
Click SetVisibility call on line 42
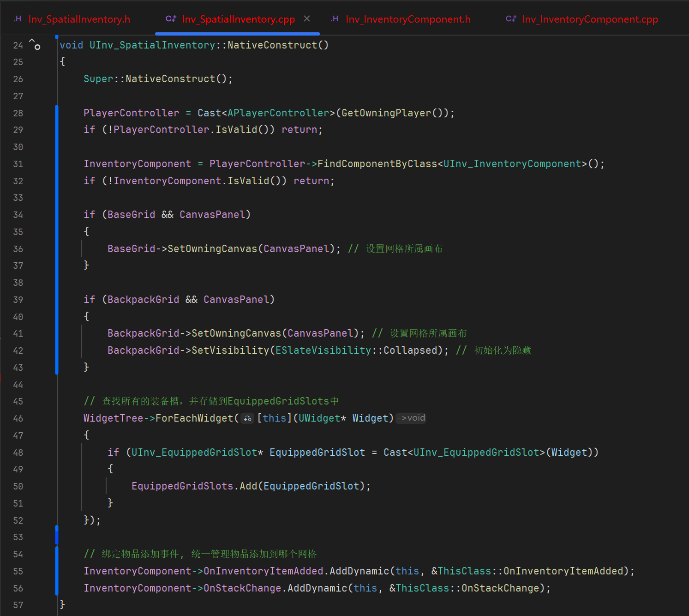(230, 350)
